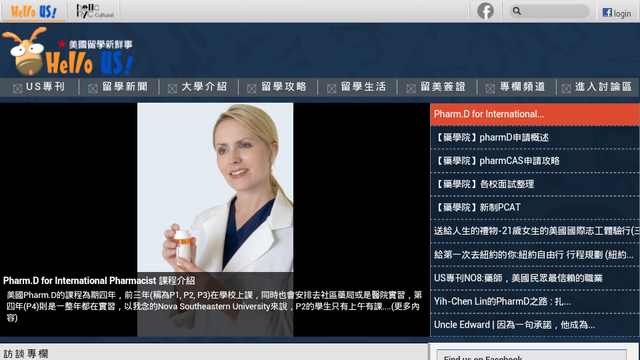This screenshot has height=360, width=640.
Task: Click the Find us on Facebook widget
Action: pyautogui.click(x=531, y=354)
